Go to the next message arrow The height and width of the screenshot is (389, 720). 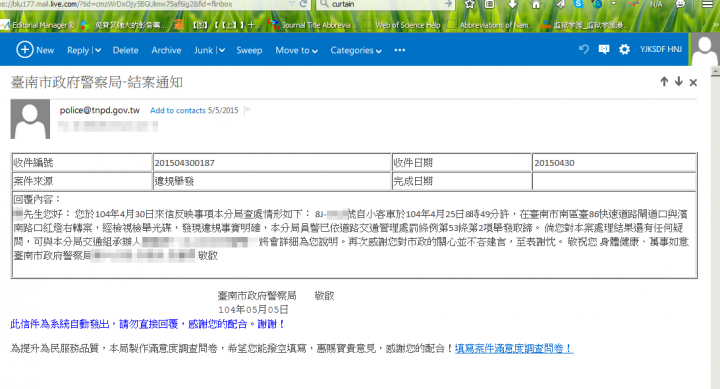pos(679,82)
